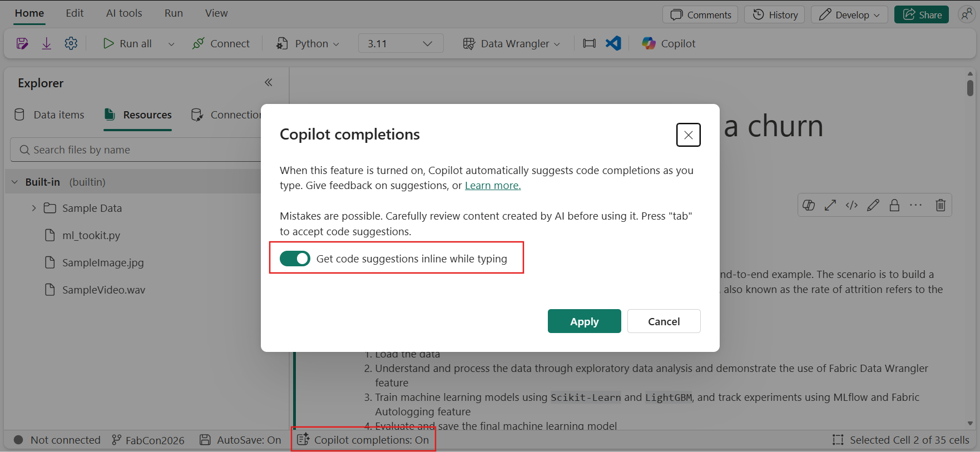Open the History panel
This screenshot has height=452, width=980.
(x=775, y=15)
